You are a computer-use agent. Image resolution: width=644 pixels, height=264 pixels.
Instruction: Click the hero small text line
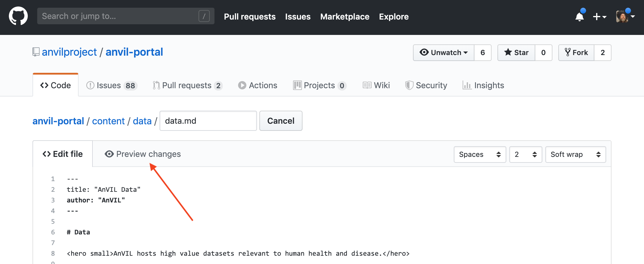tap(238, 253)
